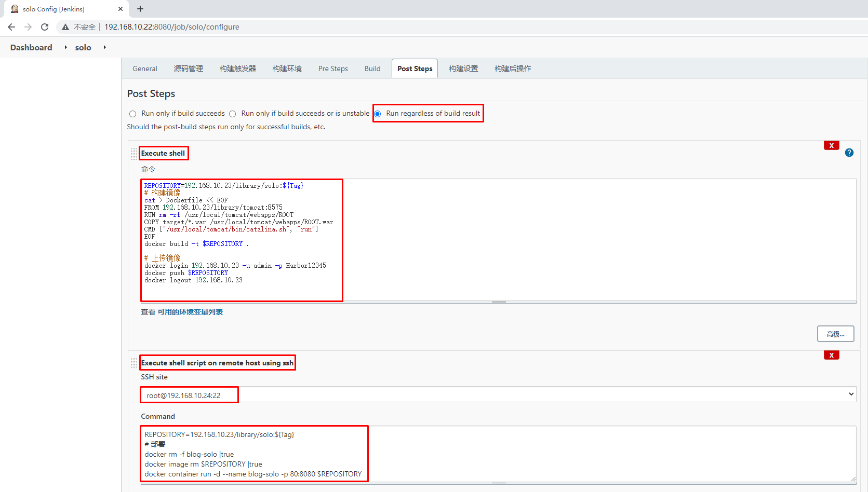
Task: Grab the shell command box resize bar
Action: (499, 302)
